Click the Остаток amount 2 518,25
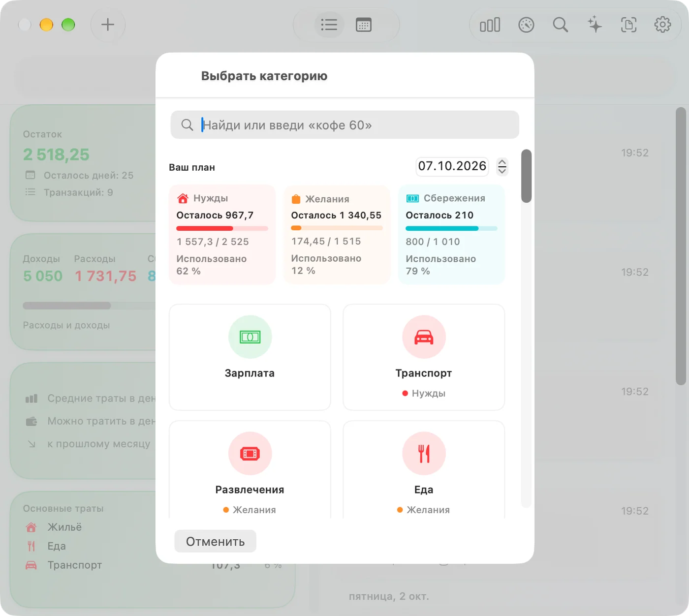 click(56, 154)
